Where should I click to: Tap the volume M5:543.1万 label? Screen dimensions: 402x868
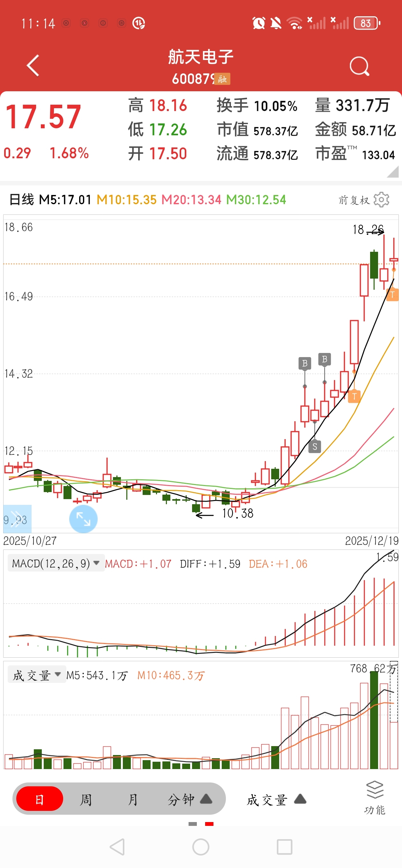point(97,675)
